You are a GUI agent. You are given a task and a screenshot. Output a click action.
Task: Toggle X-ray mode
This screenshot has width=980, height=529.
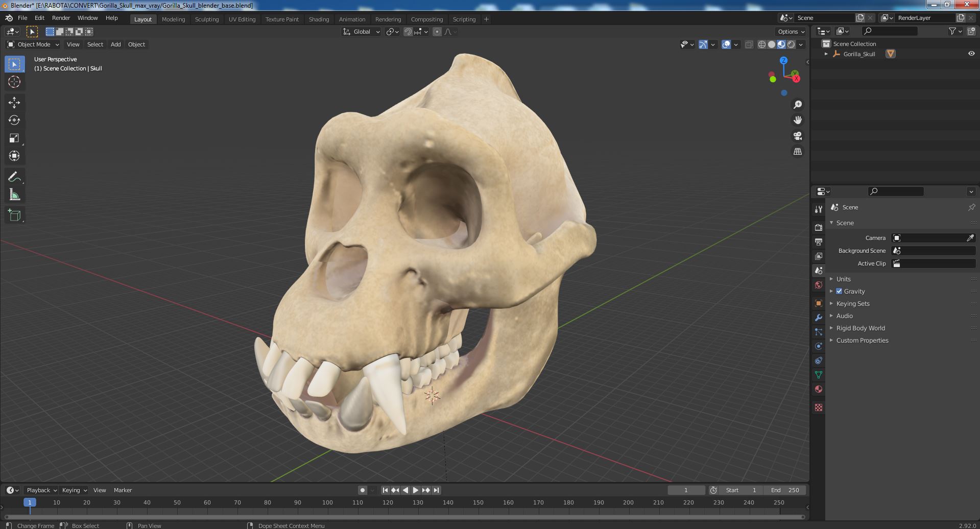tap(749, 44)
